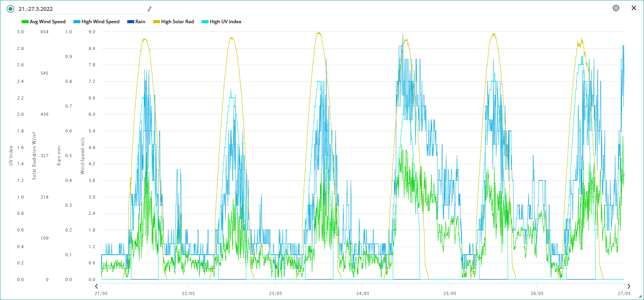The width and height of the screenshot is (644, 300).
Task: Select the 24/03 date on time axis
Action: [363, 293]
